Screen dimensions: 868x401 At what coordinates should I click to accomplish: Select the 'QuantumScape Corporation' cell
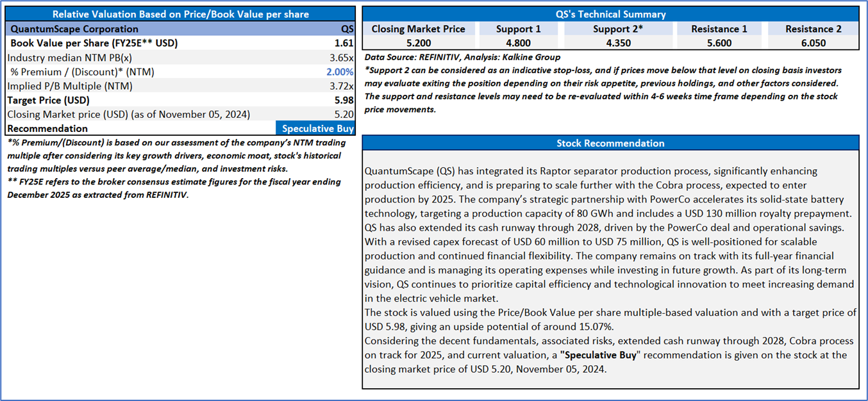(74, 29)
